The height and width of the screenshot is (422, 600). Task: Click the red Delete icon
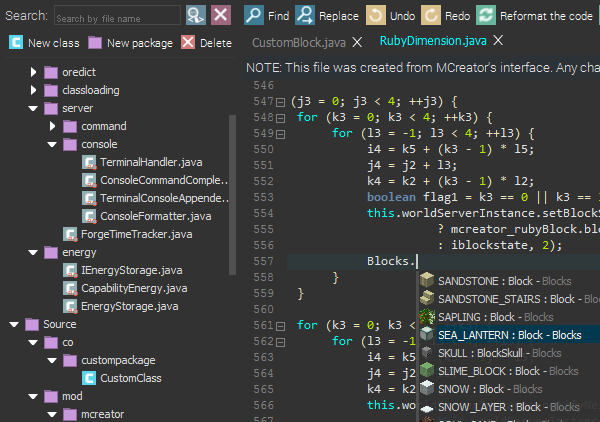coord(188,42)
